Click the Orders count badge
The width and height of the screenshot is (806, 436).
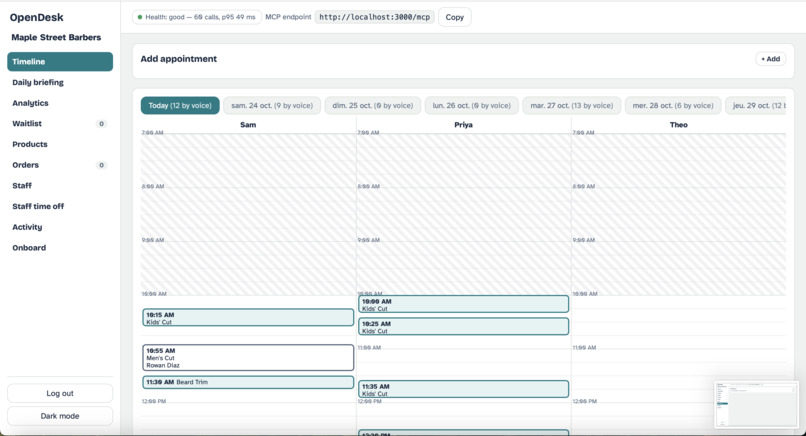(101, 165)
